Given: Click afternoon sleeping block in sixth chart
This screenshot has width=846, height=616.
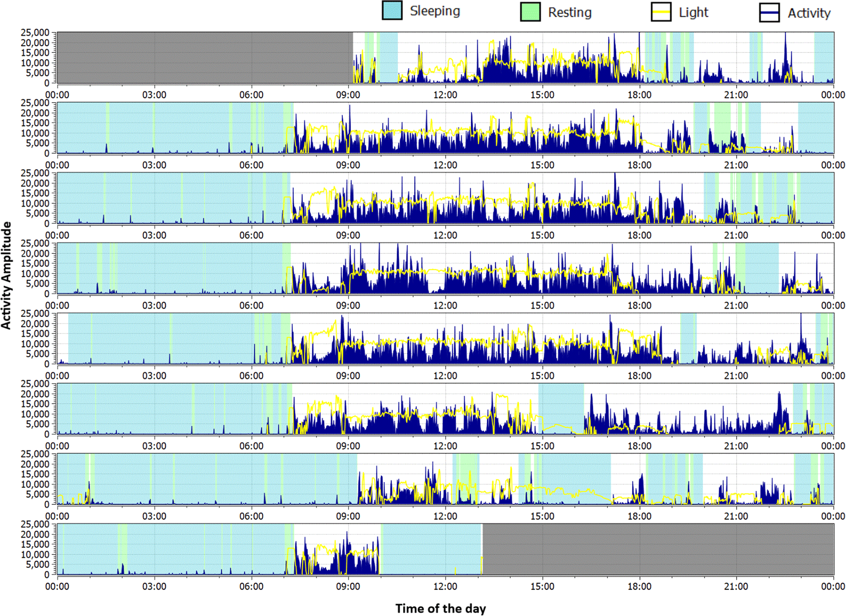Looking at the screenshot, I should pos(561,402).
